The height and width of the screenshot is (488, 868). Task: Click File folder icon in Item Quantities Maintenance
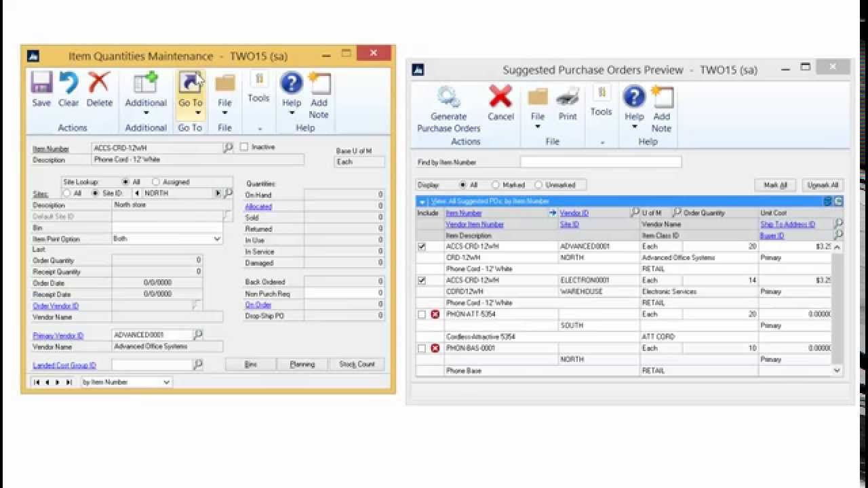point(224,83)
